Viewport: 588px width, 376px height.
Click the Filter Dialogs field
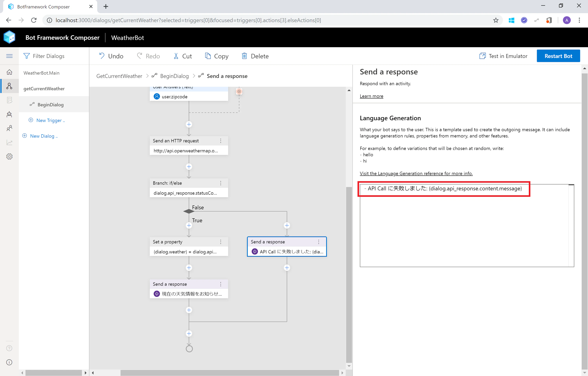tap(49, 56)
